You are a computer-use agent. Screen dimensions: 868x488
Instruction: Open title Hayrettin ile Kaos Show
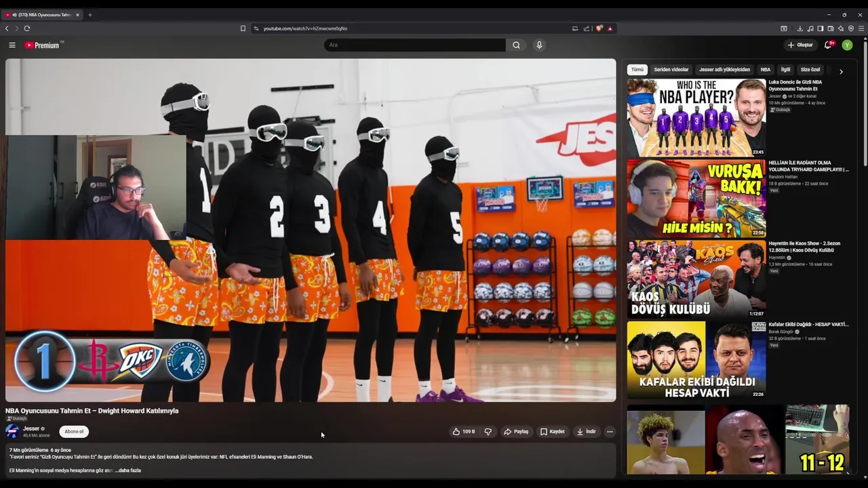[x=804, y=247]
